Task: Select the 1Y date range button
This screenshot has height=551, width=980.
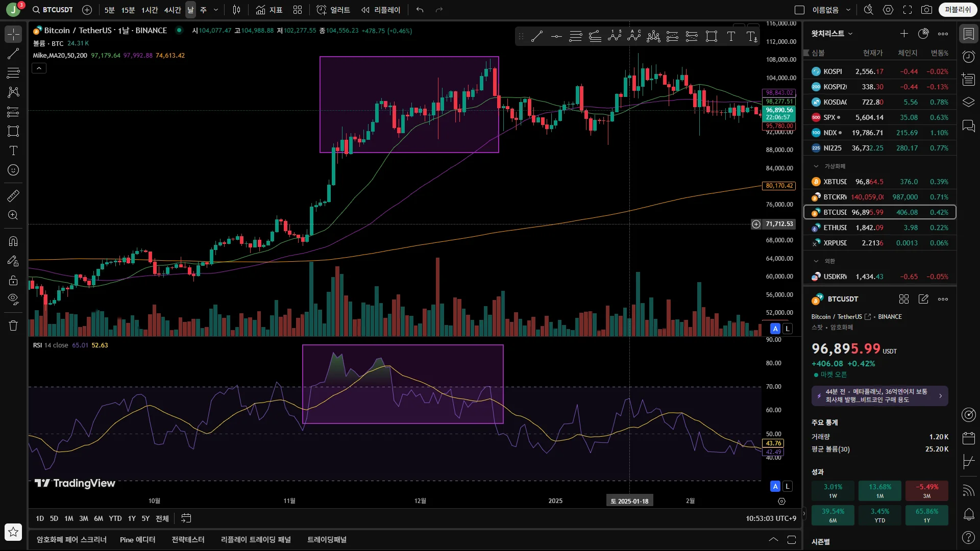Action: click(132, 518)
